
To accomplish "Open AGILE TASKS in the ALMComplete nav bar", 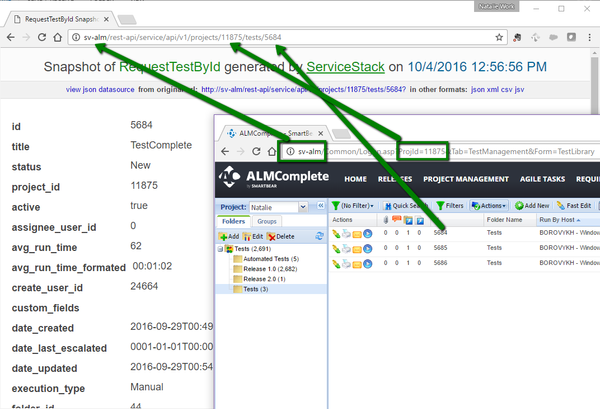I will coord(542,179).
